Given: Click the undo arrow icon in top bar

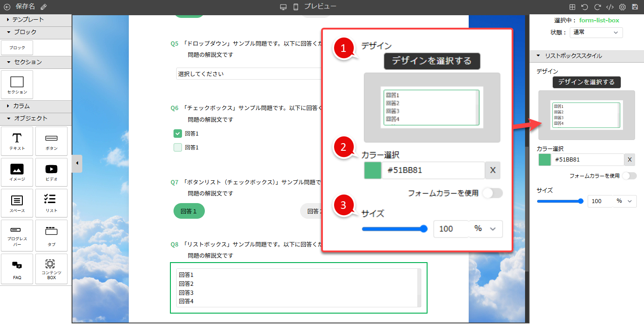Looking at the screenshot, I should [x=585, y=7].
